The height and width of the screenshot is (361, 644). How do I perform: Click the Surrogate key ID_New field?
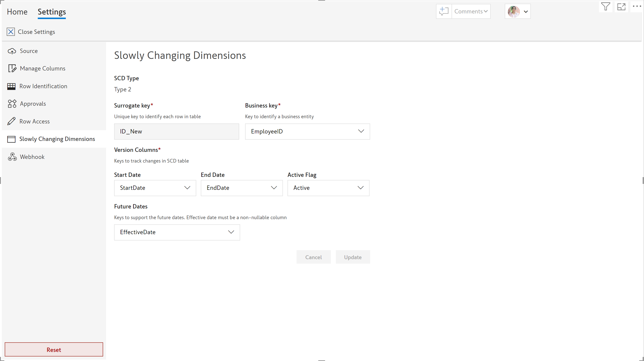[177, 131]
